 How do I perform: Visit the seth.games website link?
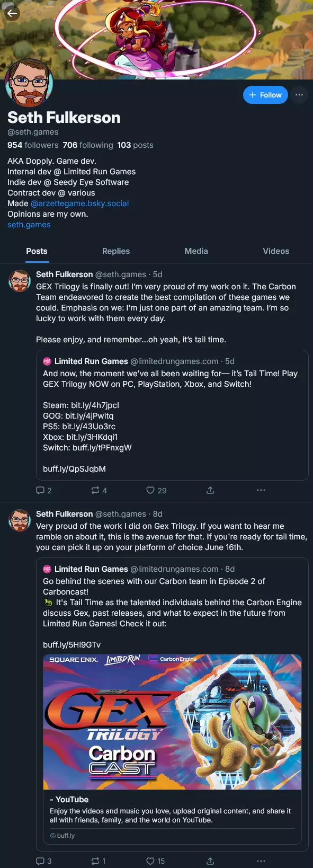click(x=29, y=225)
